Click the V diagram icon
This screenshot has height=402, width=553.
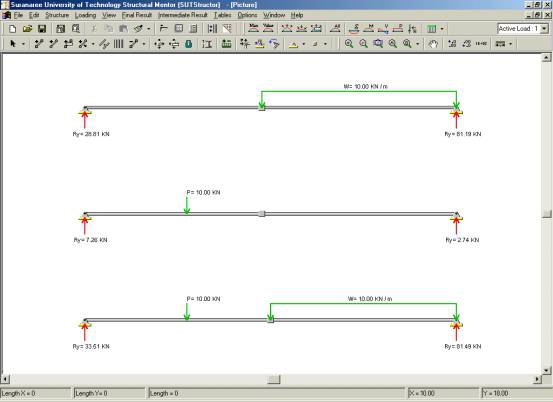click(x=383, y=29)
